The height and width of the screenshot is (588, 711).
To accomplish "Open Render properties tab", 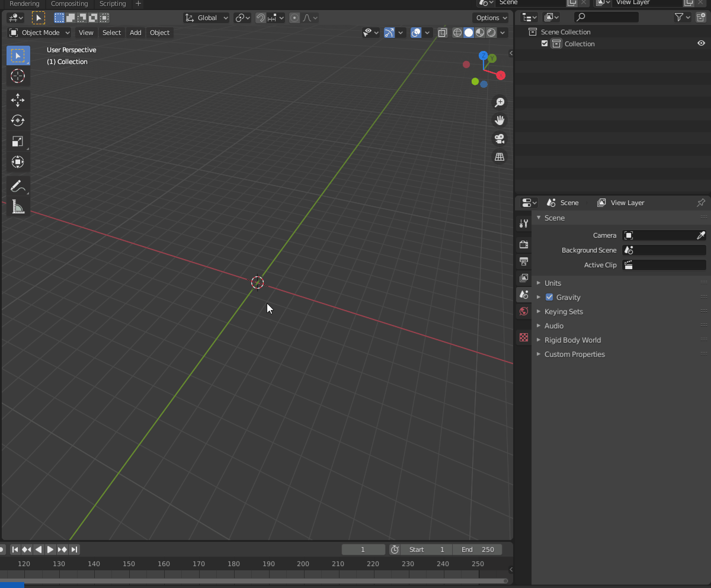I will tap(524, 244).
